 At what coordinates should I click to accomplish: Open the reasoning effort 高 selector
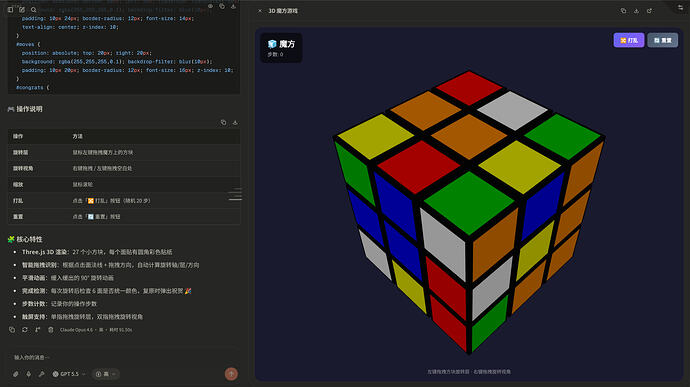[x=106, y=374]
